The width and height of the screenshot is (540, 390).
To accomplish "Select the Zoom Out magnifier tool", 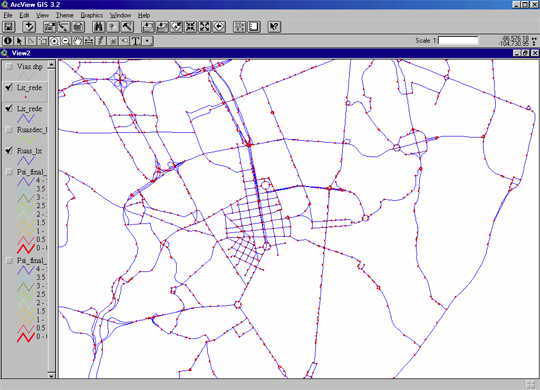I will click(x=66, y=41).
